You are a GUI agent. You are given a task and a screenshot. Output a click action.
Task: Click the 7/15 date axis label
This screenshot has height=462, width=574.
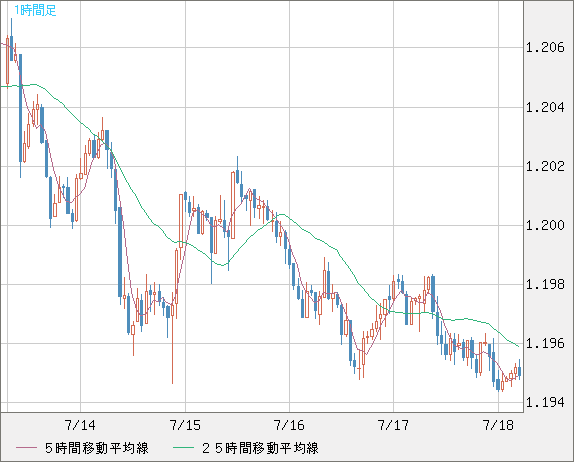(185, 425)
